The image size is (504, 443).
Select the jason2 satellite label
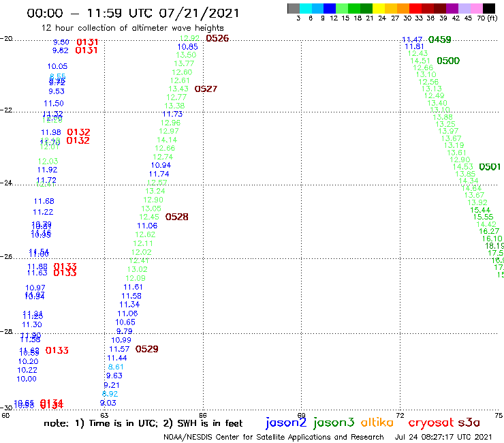[x=285, y=423]
